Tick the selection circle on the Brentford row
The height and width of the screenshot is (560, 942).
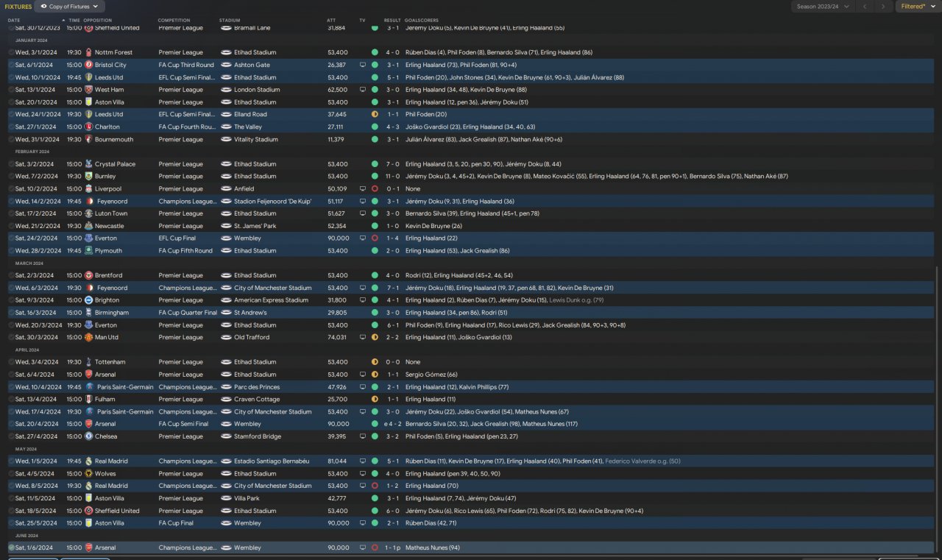tap(11, 275)
